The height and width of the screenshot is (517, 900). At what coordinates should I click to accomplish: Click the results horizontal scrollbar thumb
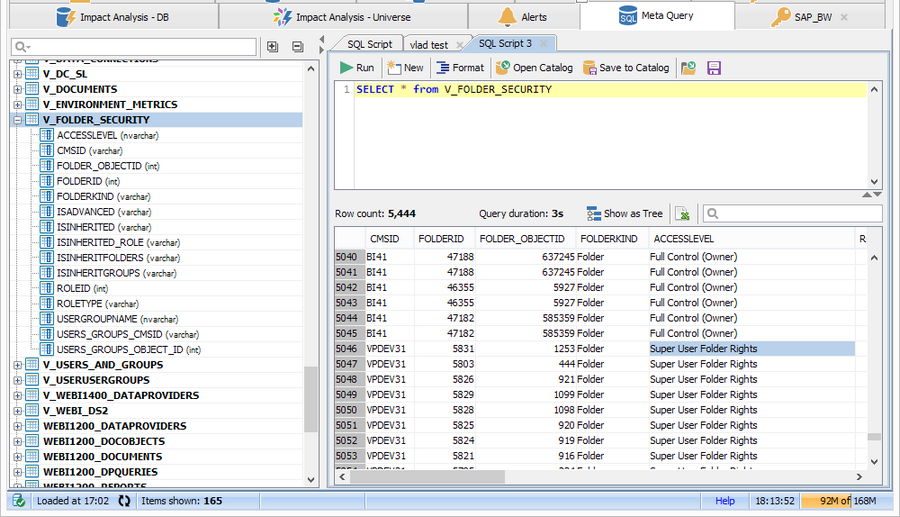(x=427, y=477)
